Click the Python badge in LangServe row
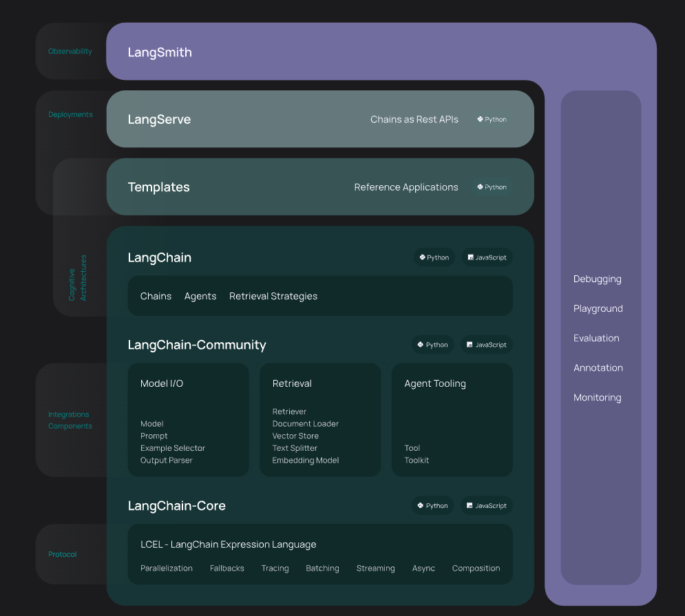The image size is (685, 616). 492,119
